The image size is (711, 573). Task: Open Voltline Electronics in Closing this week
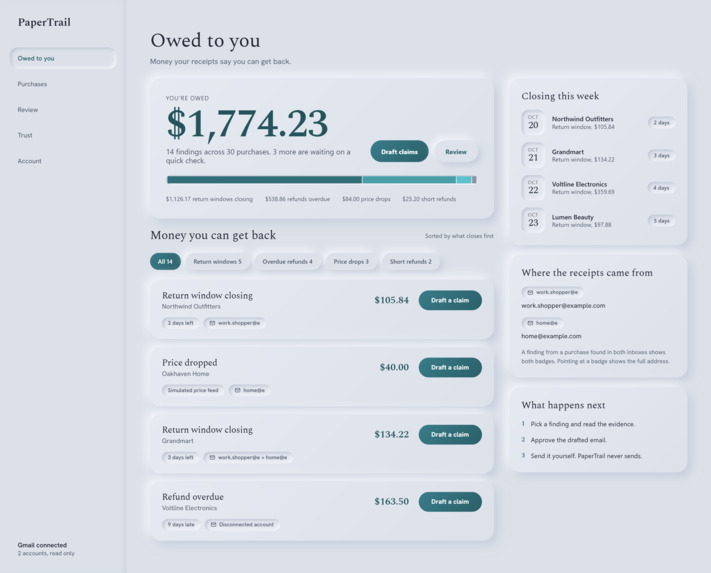tap(598, 188)
